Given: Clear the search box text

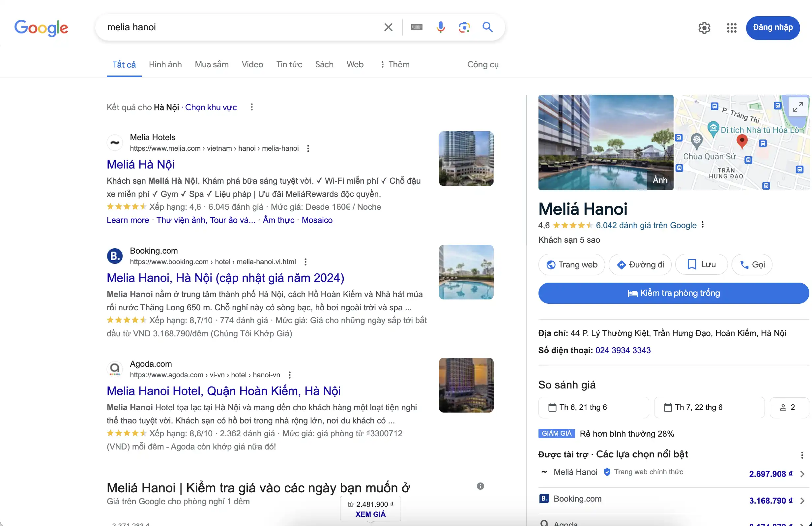Looking at the screenshot, I should point(388,27).
